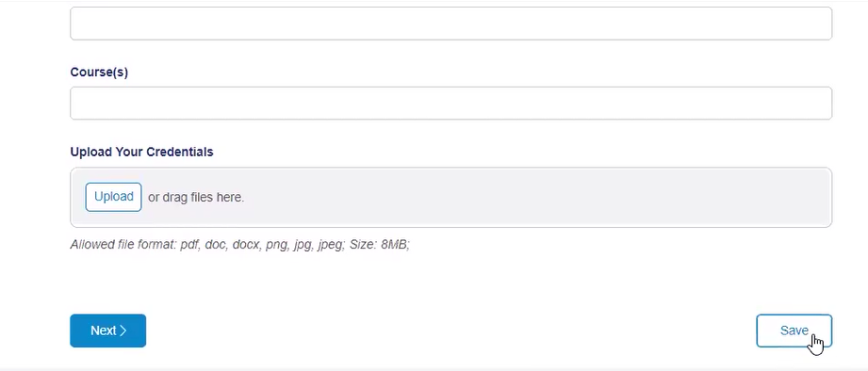
Task: Click inside the gray file drop zone
Action: click(x=450, y=198)
